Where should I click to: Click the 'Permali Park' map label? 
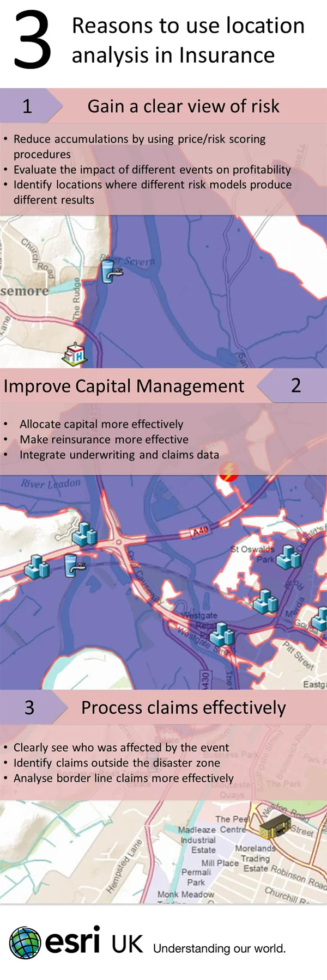point(196,877)
